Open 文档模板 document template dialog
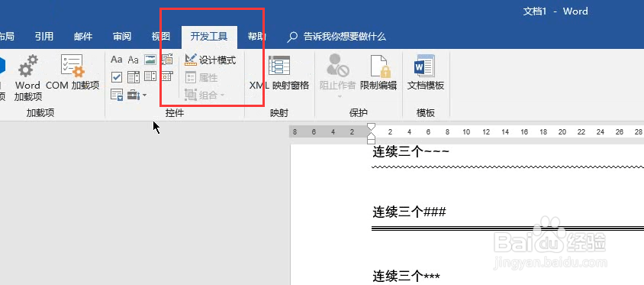644x285 pixels. coord(426,73)
